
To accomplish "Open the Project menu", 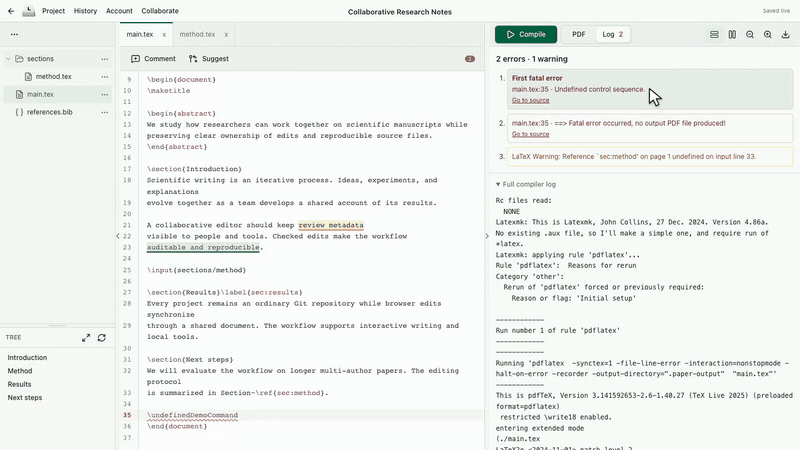I will [53, 11].
